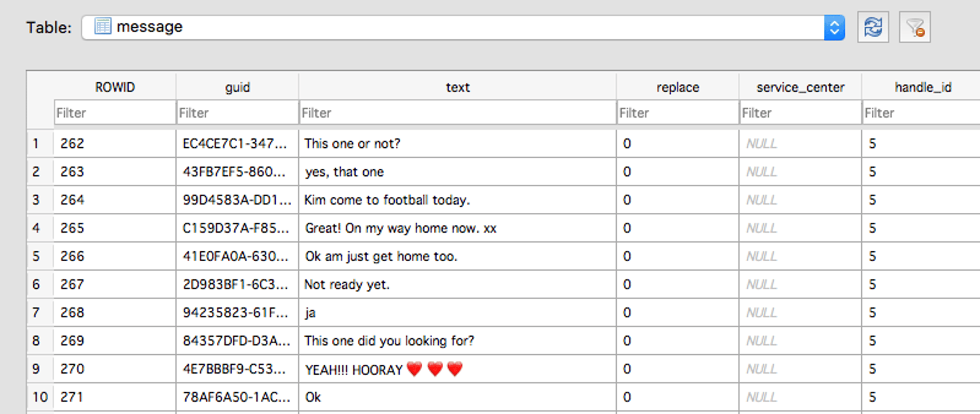Open the message table selector combo box

coord(463,28)
